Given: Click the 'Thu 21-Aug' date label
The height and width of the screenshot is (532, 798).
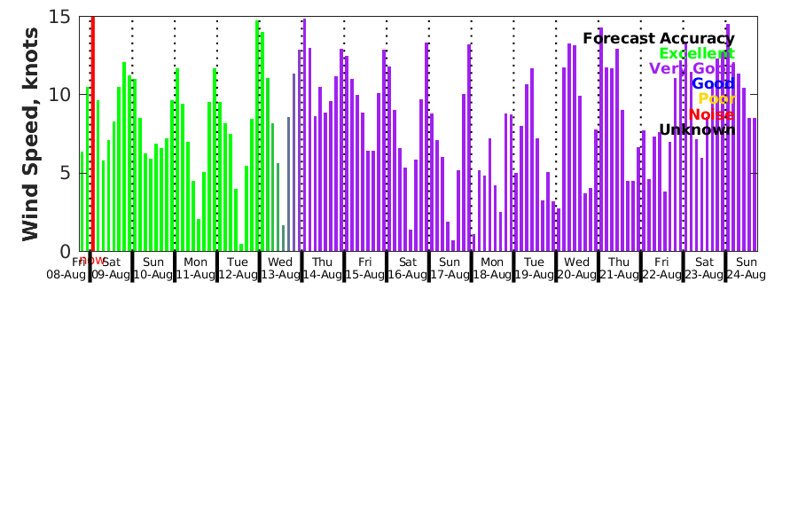Looking at the screenshot, I should pyautogui.click(x=620, y=269).
